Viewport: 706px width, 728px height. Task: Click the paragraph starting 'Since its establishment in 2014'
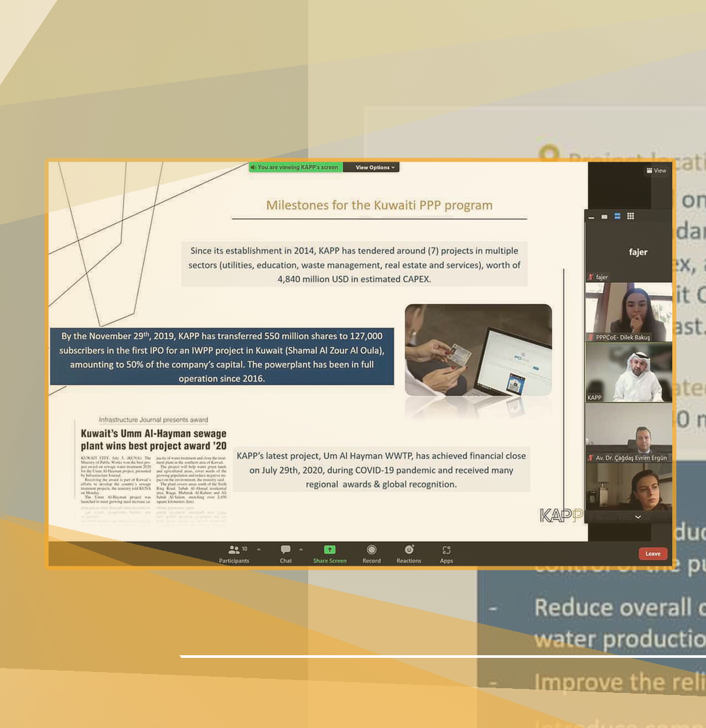(355, 265)
